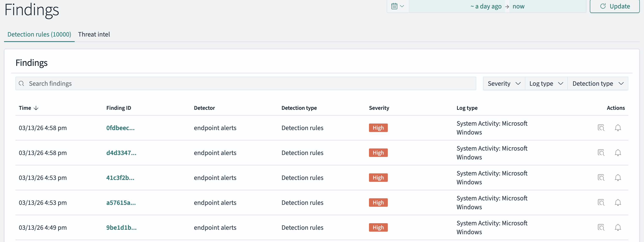The height and width of the screenshot is (242, 644).
Task: Select the Detection rules (10000) tab
Action: 39,34
